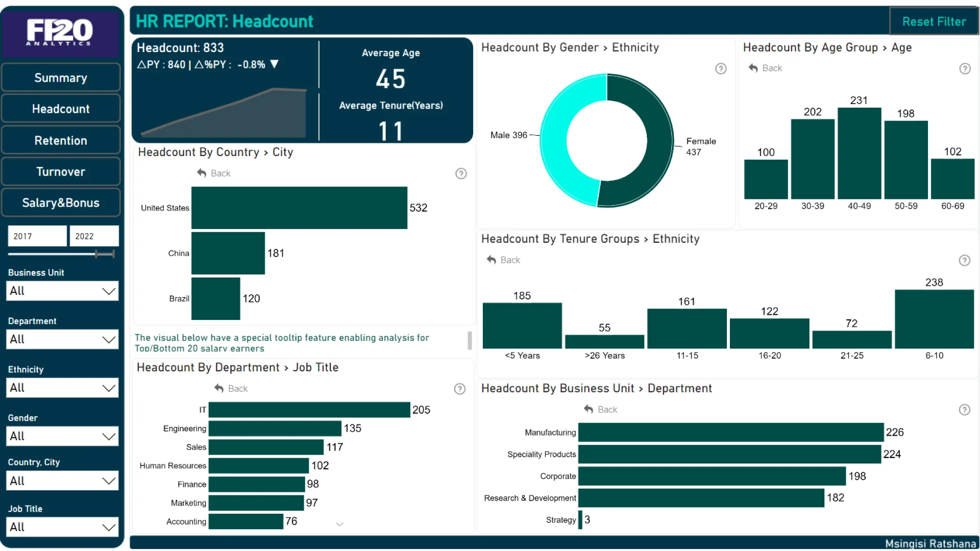Select the 50-59 age group bar
Image resolution: width=980 pixels, height=551 pixels.
(x=906, y=160)
